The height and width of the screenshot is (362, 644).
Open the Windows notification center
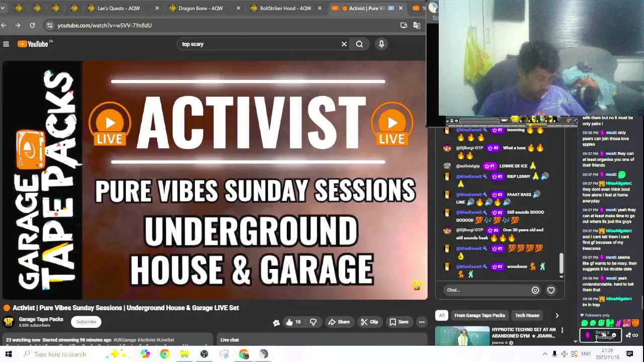(629, 354)
